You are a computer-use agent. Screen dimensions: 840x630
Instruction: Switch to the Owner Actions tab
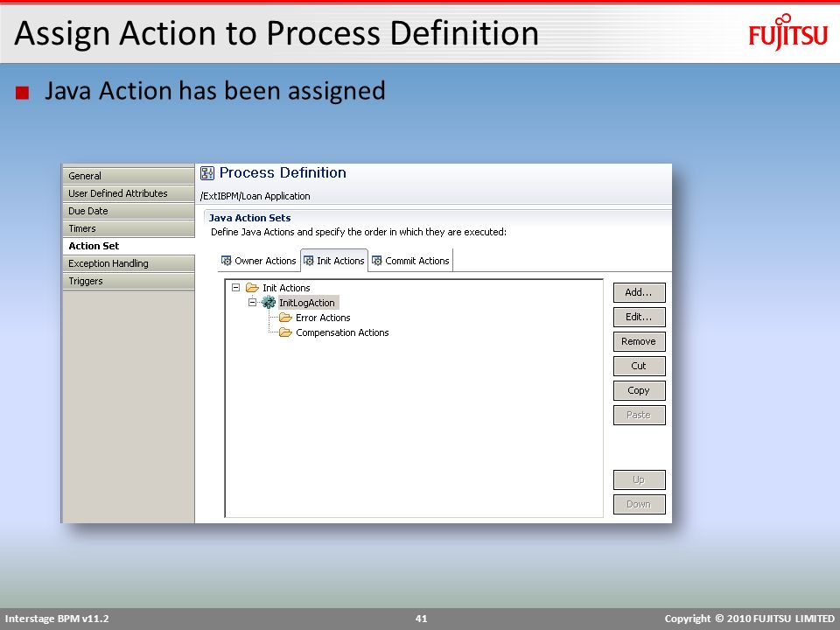[259, 261]
